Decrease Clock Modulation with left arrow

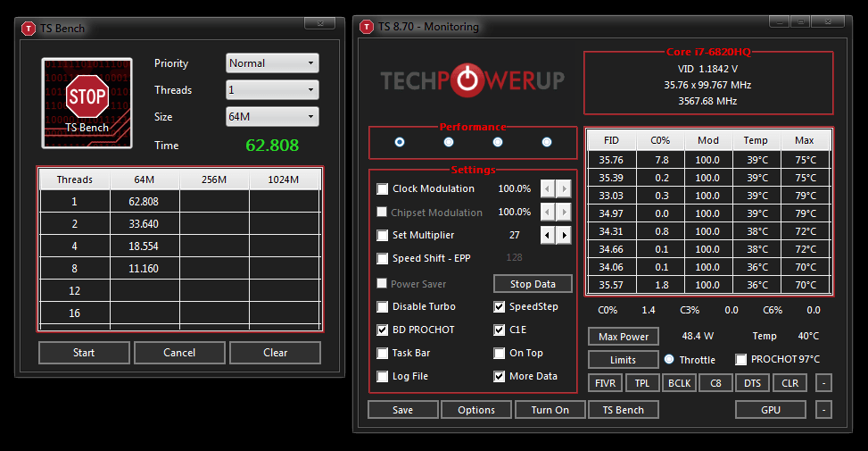548,189
